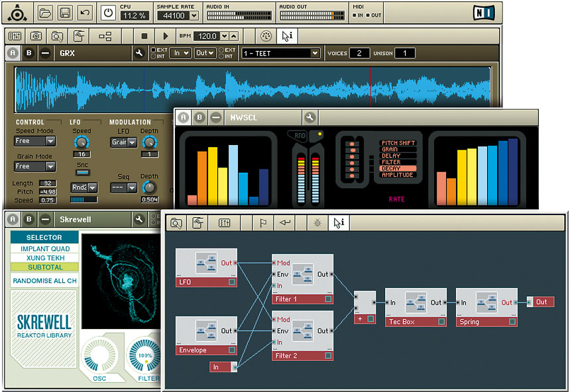Viewport: 570px width, 392px height.
Task: Select GRAIN in NWSCL list
Action: (398, 149)
